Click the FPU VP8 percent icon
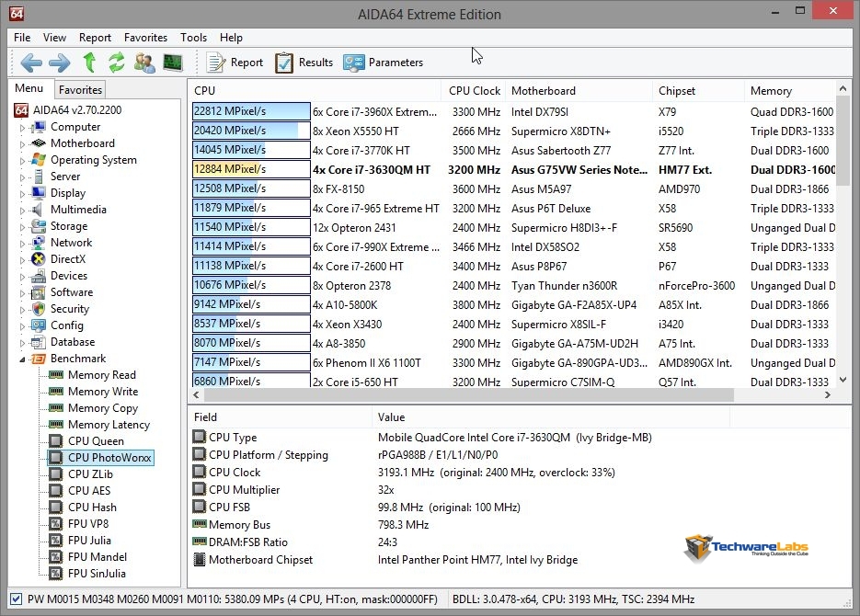The height and width of the screenshot is (616, 860). click(56, 524)
